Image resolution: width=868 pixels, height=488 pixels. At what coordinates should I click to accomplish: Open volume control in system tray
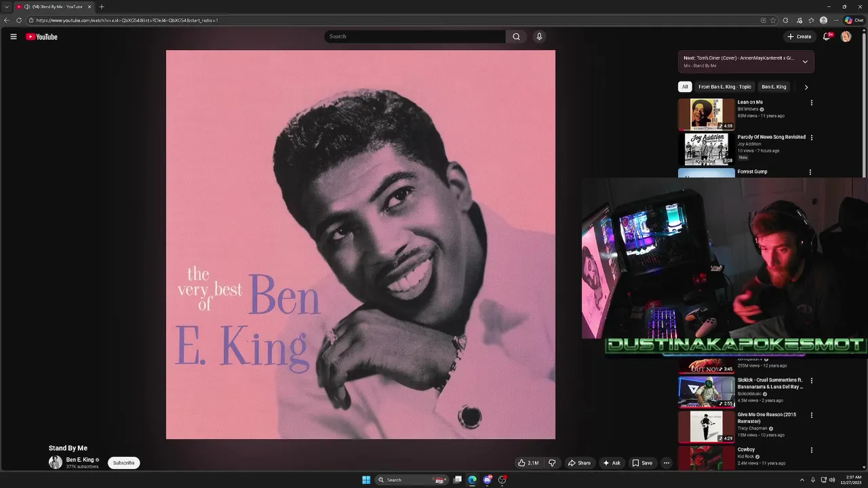(x=832, y=480)
